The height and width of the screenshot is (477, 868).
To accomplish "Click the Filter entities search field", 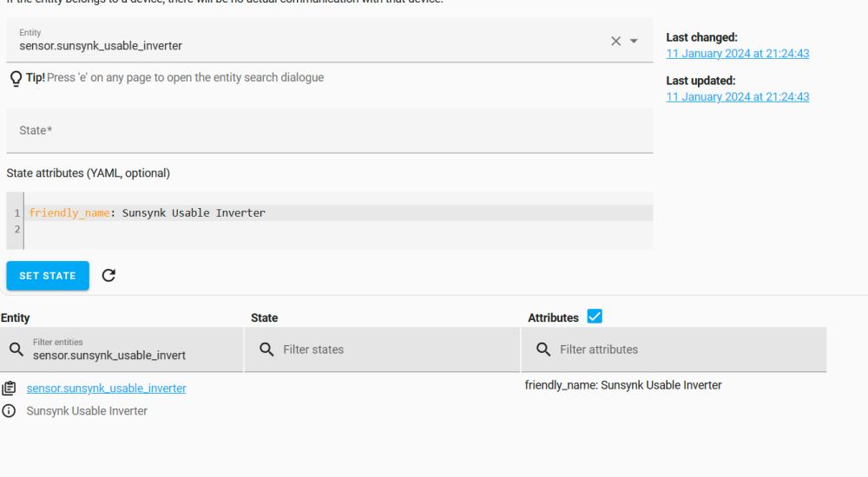I will click(x=122, y=350).
